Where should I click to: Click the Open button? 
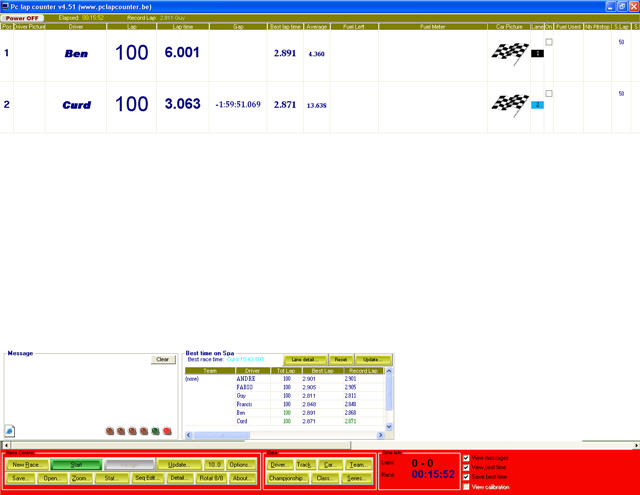52,478
